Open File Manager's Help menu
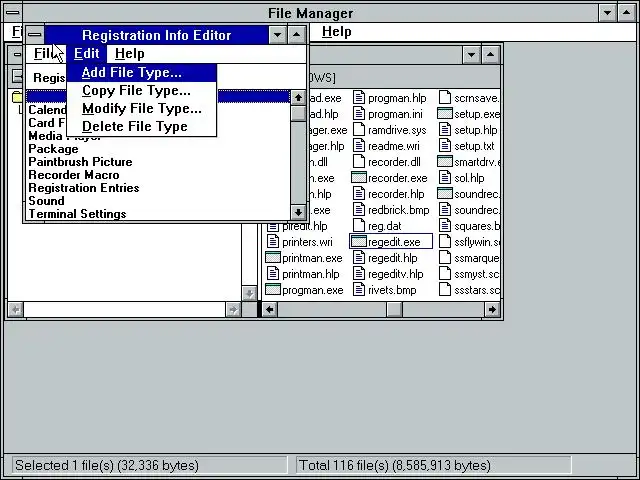 point(336,32)
